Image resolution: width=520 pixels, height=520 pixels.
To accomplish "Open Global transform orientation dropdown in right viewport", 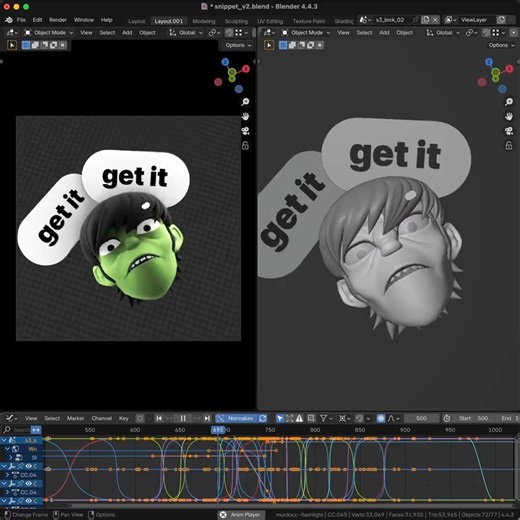I will (x=443, y=33).
